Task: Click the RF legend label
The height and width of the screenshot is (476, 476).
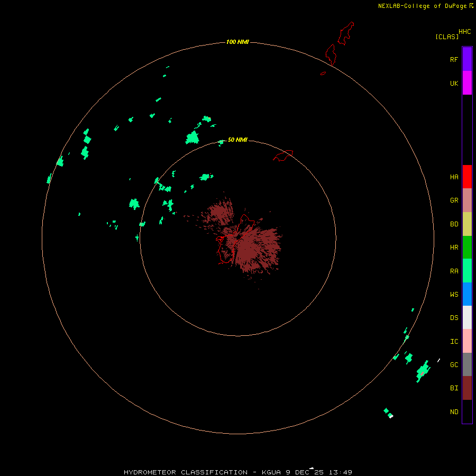Action: coord(454,59)
